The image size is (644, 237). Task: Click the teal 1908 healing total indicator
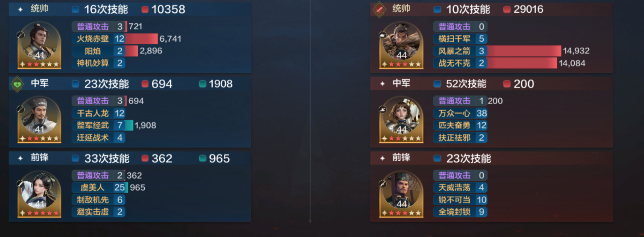[x=216, y=84]
